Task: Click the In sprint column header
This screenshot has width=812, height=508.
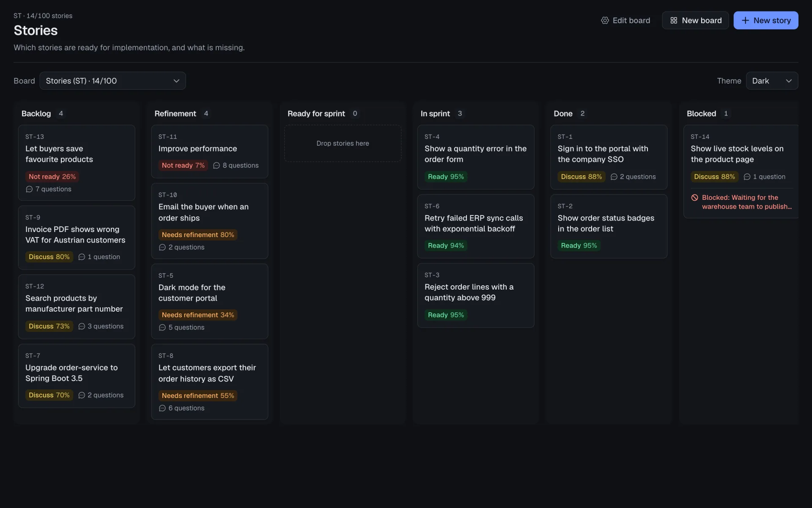Action: pyautogui.click(x=435, y=113)
